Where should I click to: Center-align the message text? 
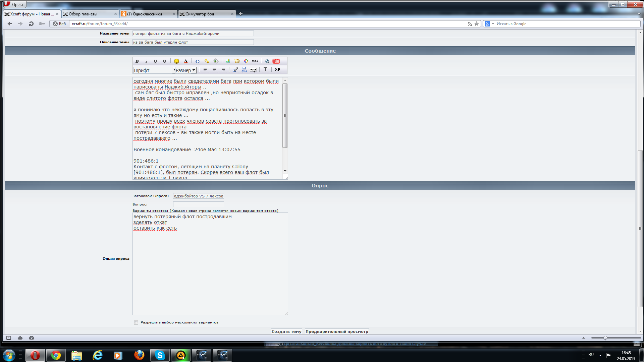[x=214, y=70]
